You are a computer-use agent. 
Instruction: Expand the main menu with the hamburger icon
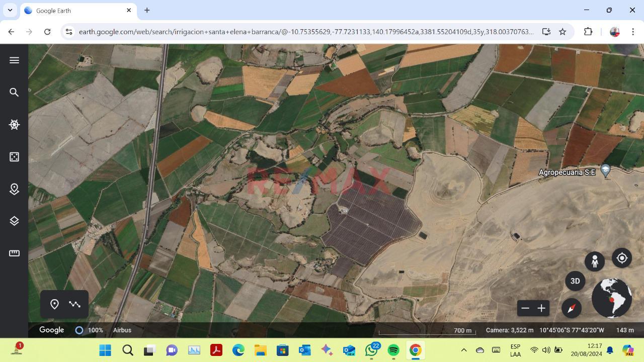[x=14, y=60]
